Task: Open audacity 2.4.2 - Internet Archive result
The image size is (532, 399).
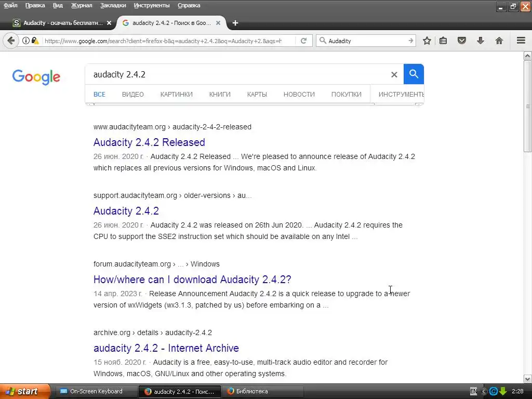Action: click(166, 348)
